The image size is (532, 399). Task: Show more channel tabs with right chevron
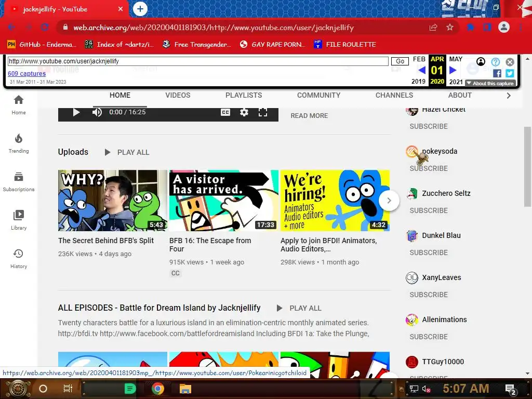coord(508,96)
